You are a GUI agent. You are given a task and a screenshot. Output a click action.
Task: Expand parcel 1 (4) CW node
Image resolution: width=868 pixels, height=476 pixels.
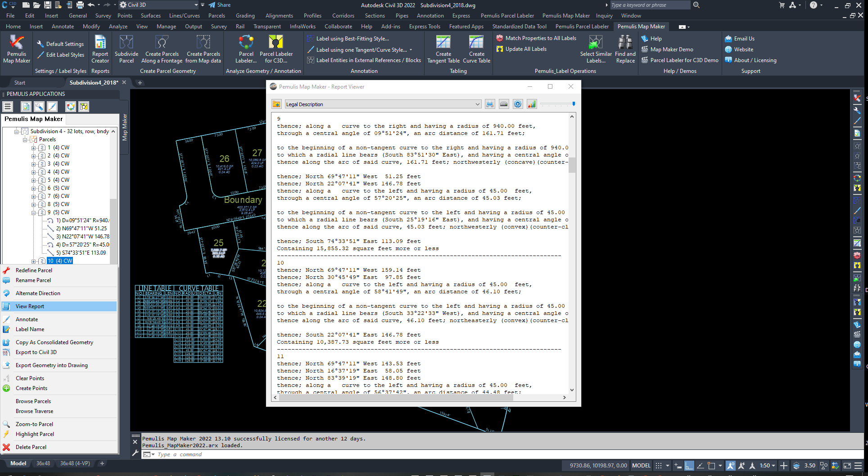point(34,148)
